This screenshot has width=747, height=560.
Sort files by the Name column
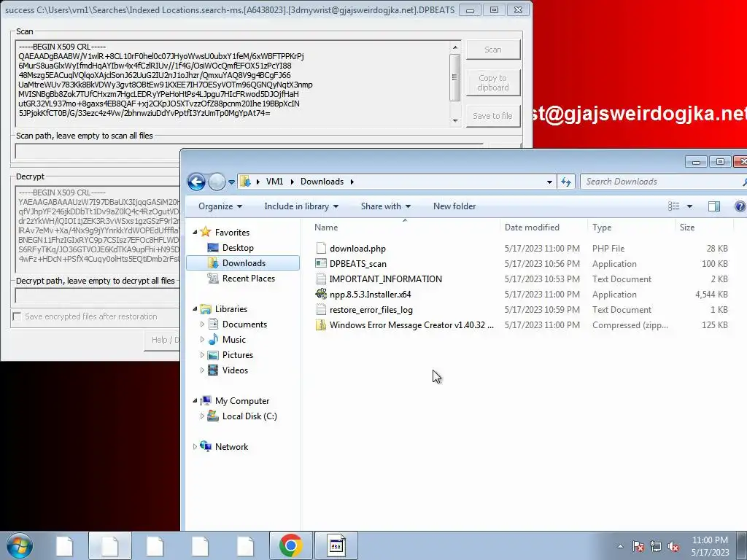point(405,227)
